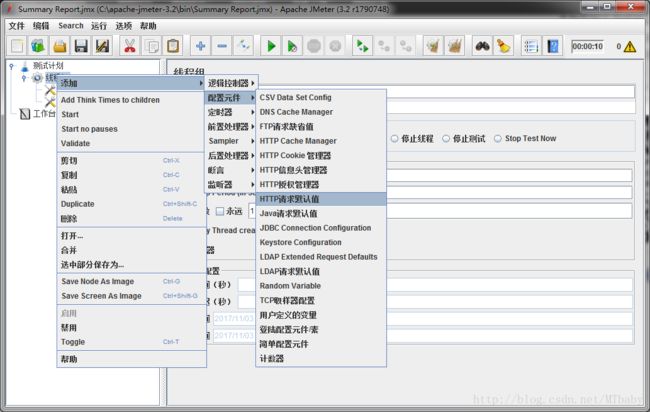This screenshot has width=650, height=412.
Task: Click the Remote Shutdown All icon
Action: tap(405, 46)
